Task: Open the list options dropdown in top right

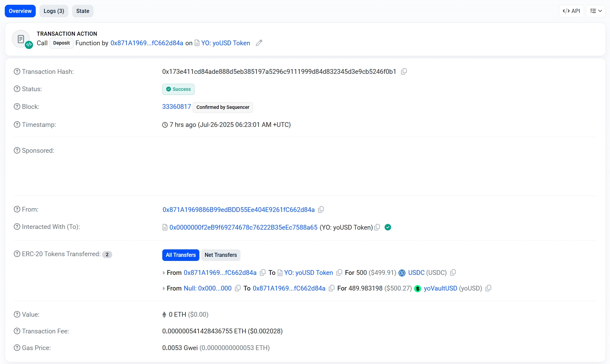Action: point(596,11)
